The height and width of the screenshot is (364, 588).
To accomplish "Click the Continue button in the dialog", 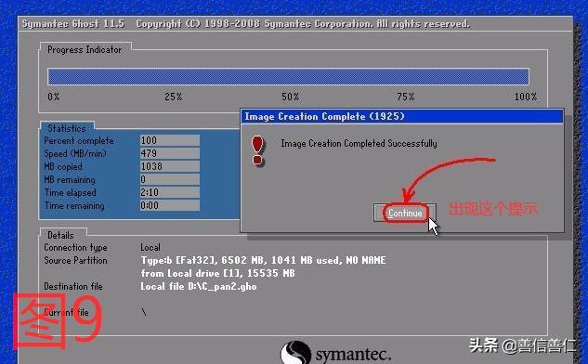I will pyautogui.click(x=405, y=213).
